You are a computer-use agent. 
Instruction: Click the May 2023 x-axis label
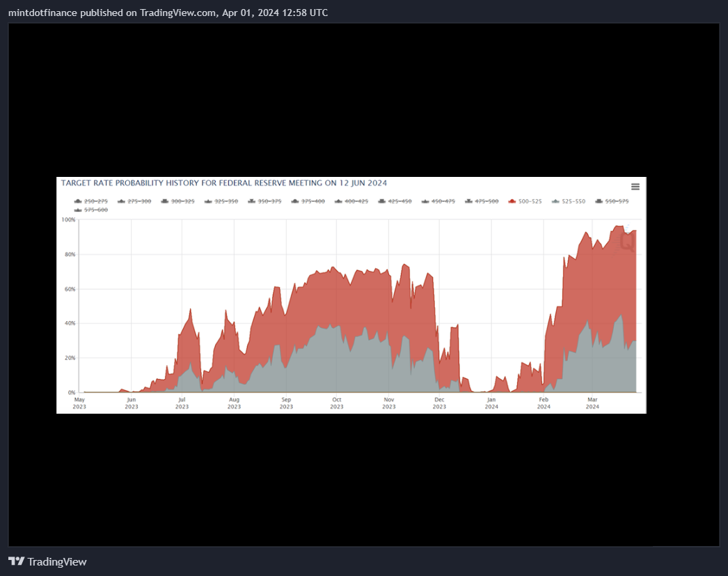point(79,403)
